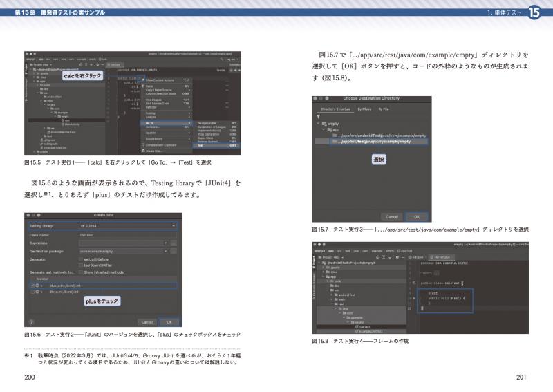The image size is (553, 392).
Task: Click the Class name field showing calcTest
Action: 128,235
